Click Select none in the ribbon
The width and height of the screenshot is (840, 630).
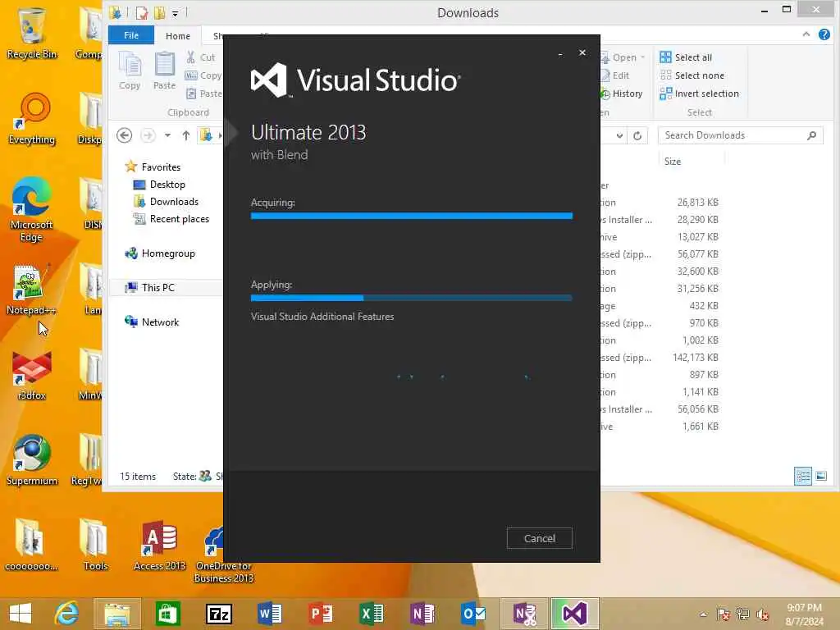click(692, 75)
